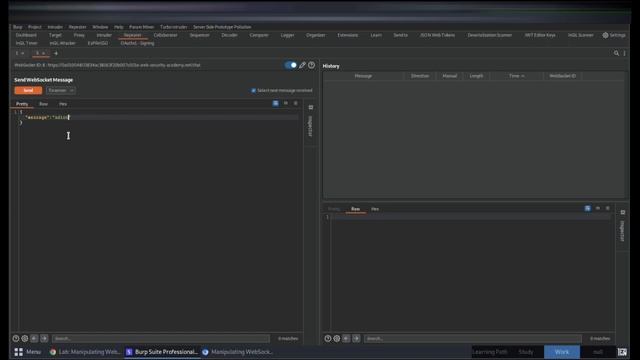Open the message editor hamburger menu icon

[x=296, y=103]
